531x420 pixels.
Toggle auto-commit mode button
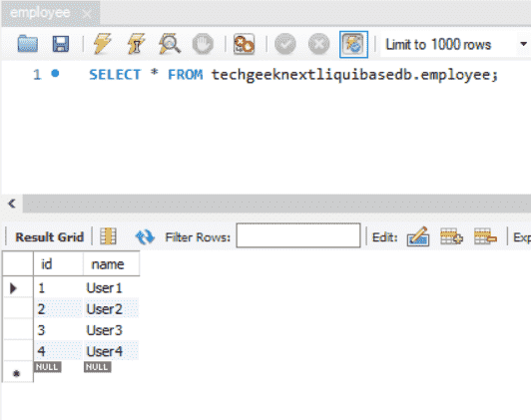coord(353,44)
